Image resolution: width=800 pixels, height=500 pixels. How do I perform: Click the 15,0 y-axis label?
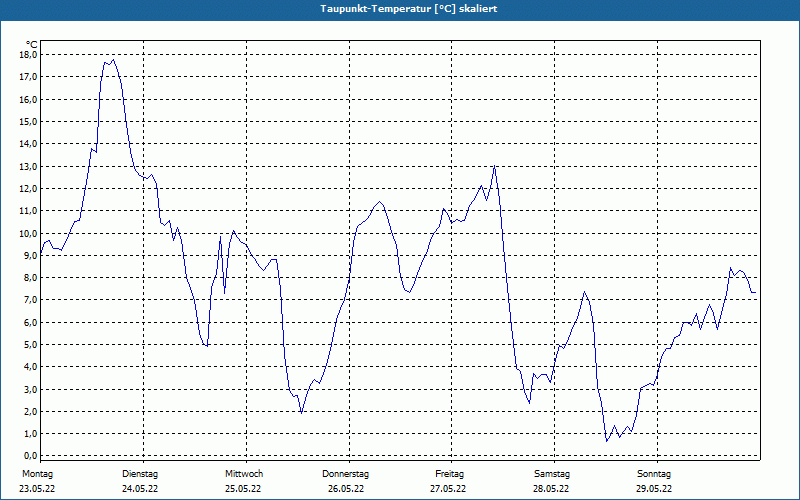29,121
